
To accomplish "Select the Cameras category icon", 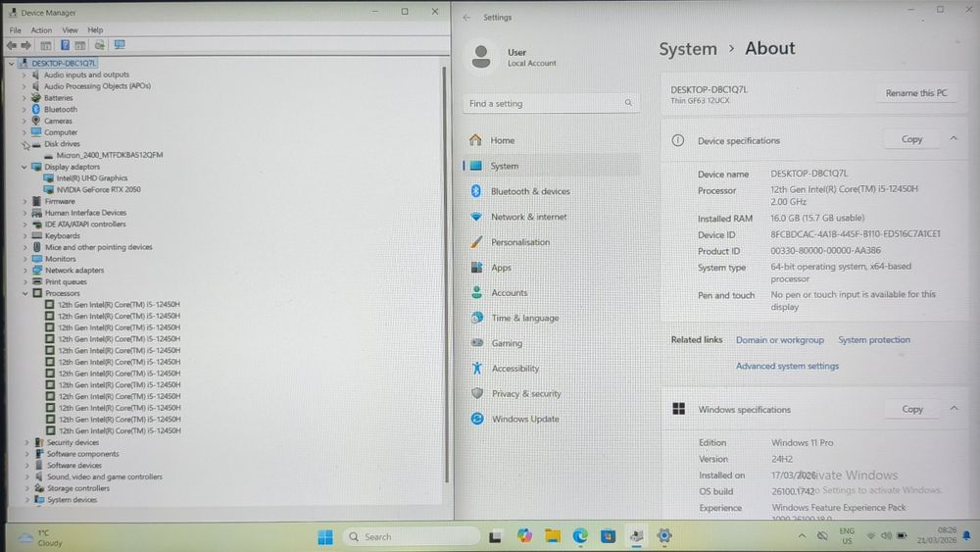I will click(x=36, y=121).
